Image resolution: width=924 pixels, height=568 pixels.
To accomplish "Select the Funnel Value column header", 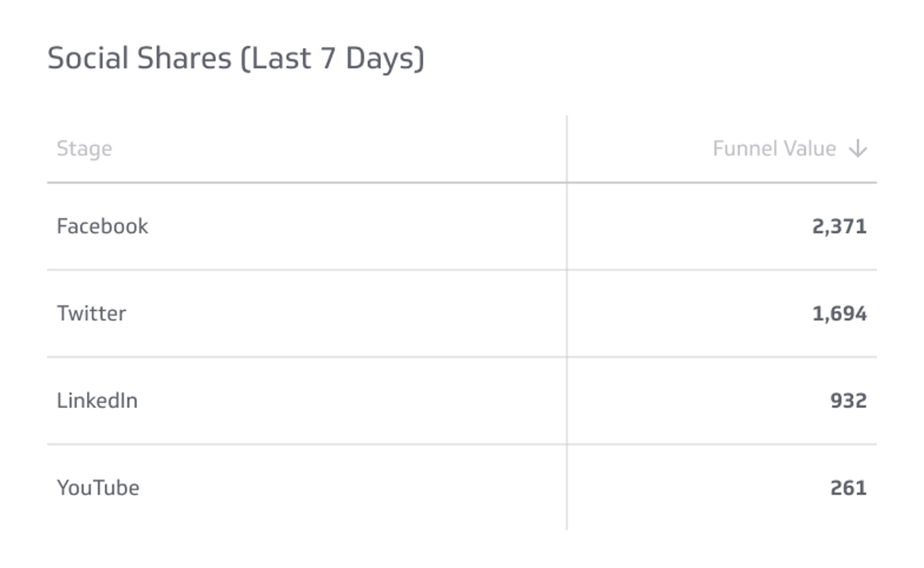I will (774, 148).
